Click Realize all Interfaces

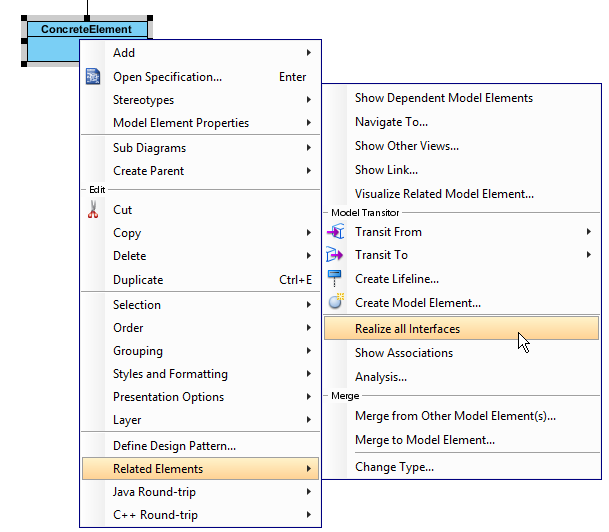point(461,329)
